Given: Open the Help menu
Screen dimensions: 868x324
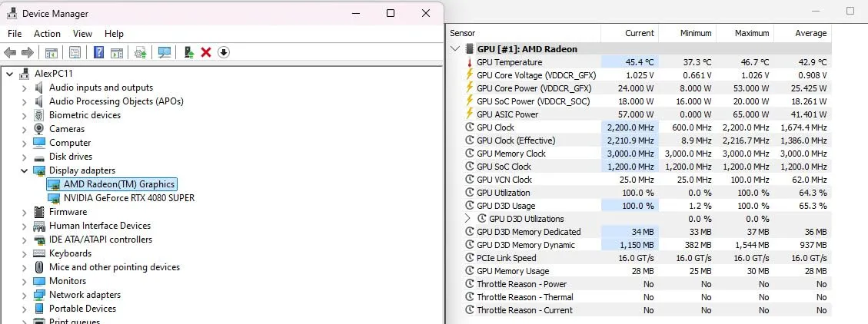Looking at the screenshot, I should click(x=114, y=34).
